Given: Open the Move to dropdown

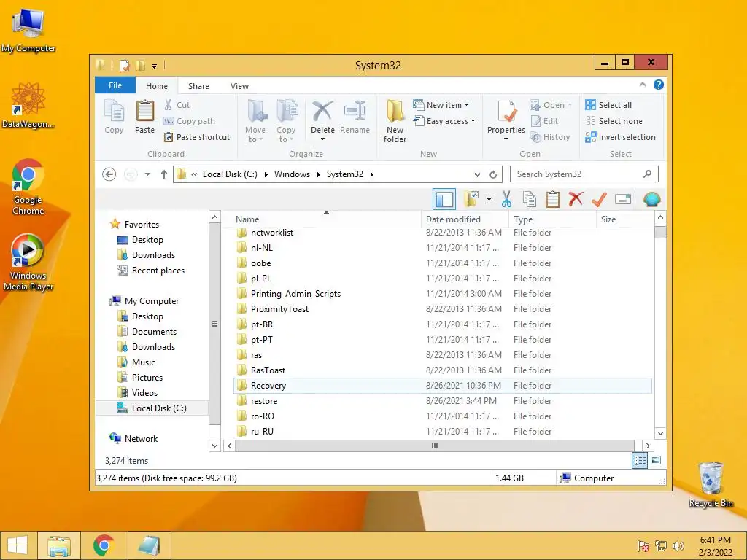Looking at the screenshot, I should (255, 122).
